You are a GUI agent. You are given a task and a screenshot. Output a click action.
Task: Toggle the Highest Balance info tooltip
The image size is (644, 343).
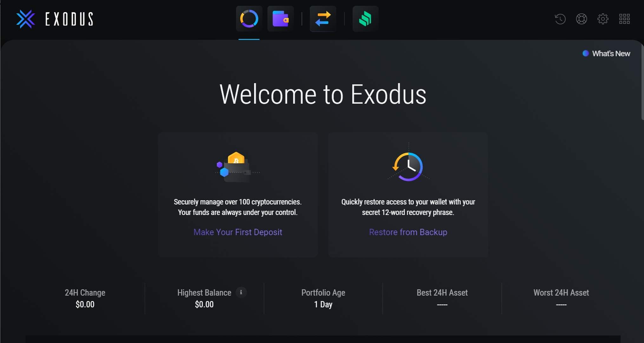[x=241, y=292]
